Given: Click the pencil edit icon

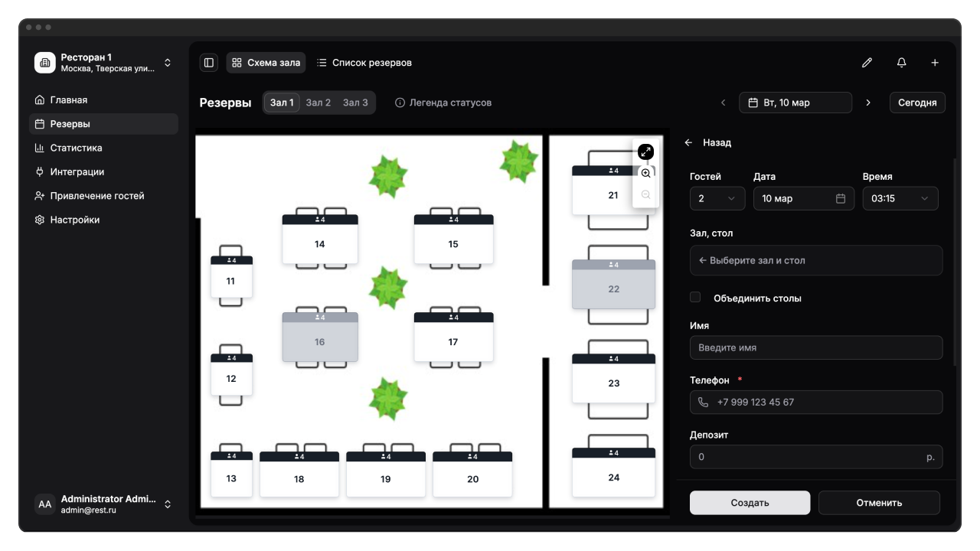Looking at the screenshot, I should [867, 63].
